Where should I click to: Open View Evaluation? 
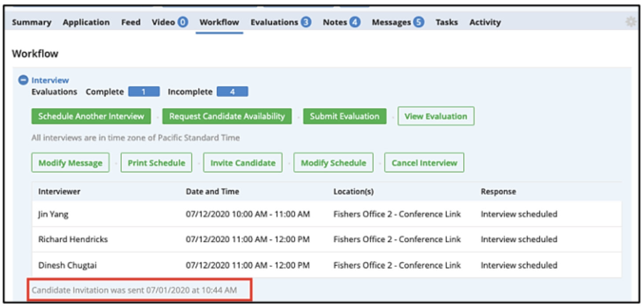pos(436,116)
